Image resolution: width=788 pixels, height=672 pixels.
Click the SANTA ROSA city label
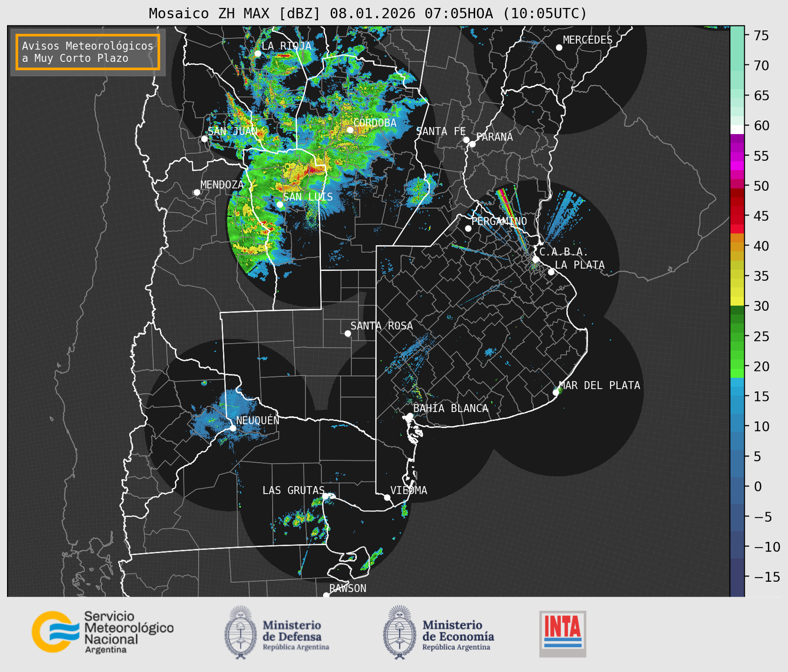pos(382,326)
